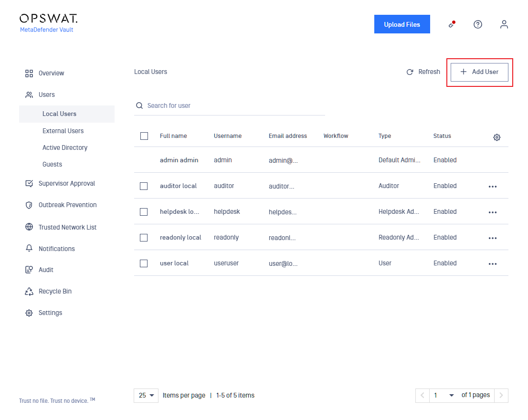Sort by the Full name column header
The image size is (528, 420).
click(173, 136)
